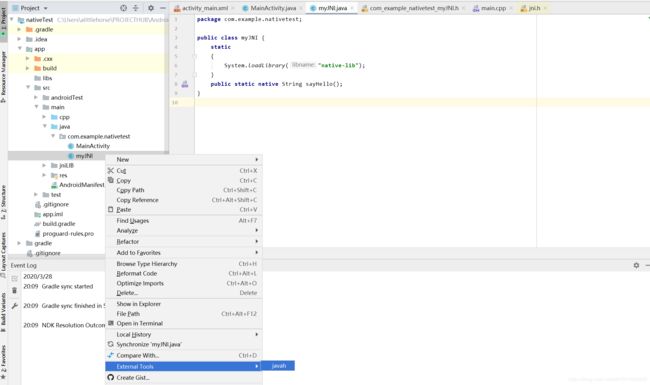Collapse the nativeTest root node

tap(12, 19)
